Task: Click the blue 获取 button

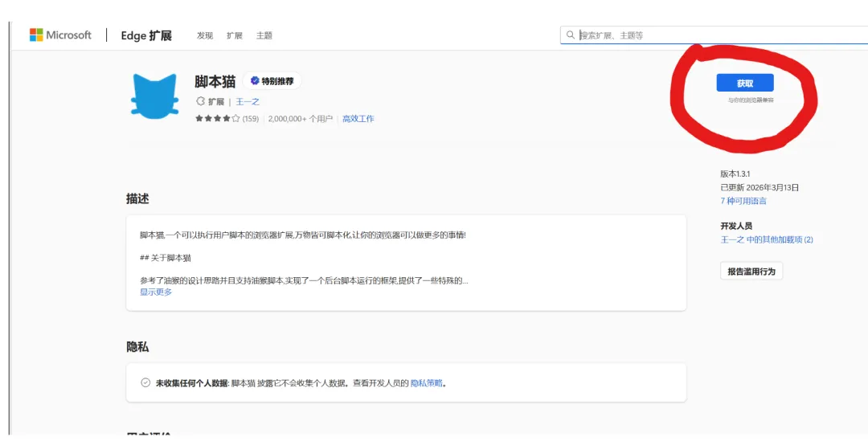Action: [x=744, y=83]
